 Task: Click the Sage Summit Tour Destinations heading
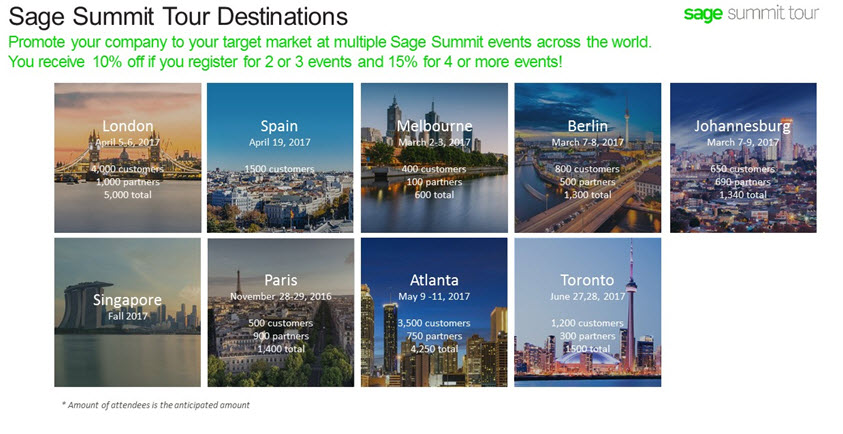click(x=178, y=16)
